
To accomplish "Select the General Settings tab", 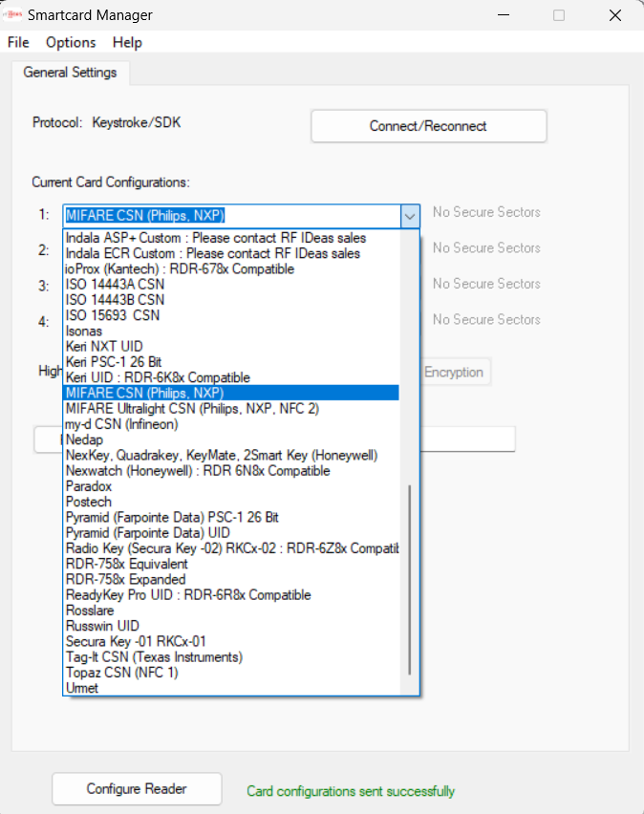I will (x=70, y=73).
